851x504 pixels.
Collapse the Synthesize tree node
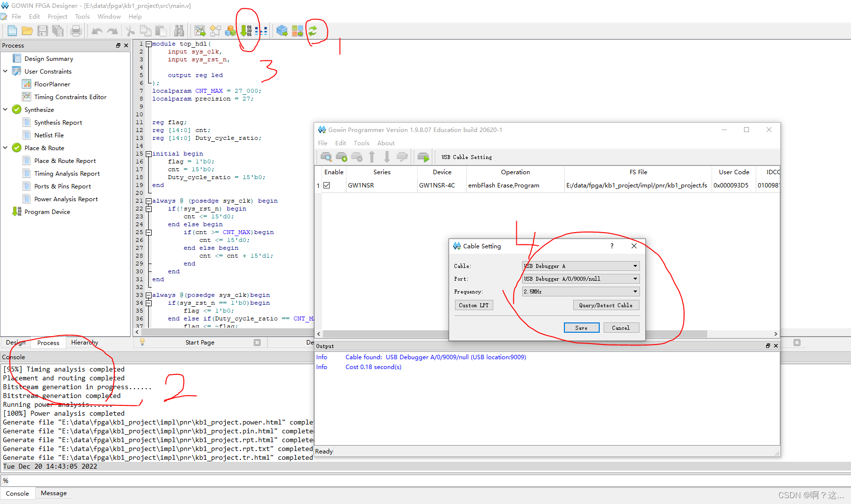5,109
